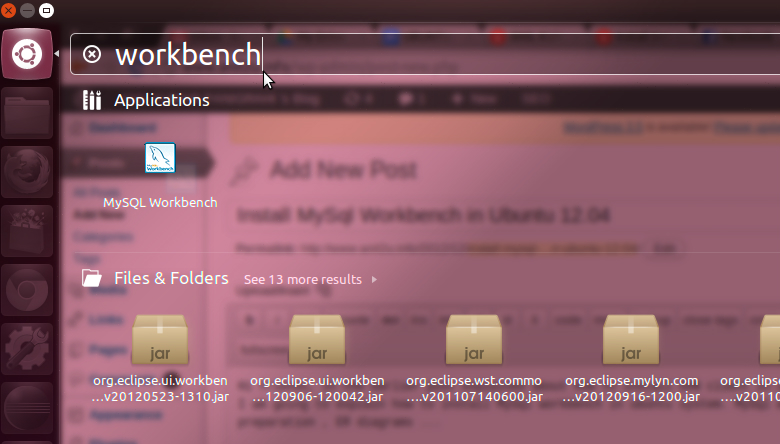Image resolution: width=780 pixels, height=444 pixels.
Task: Select the MySQL Workbench label
Action: 160,202
